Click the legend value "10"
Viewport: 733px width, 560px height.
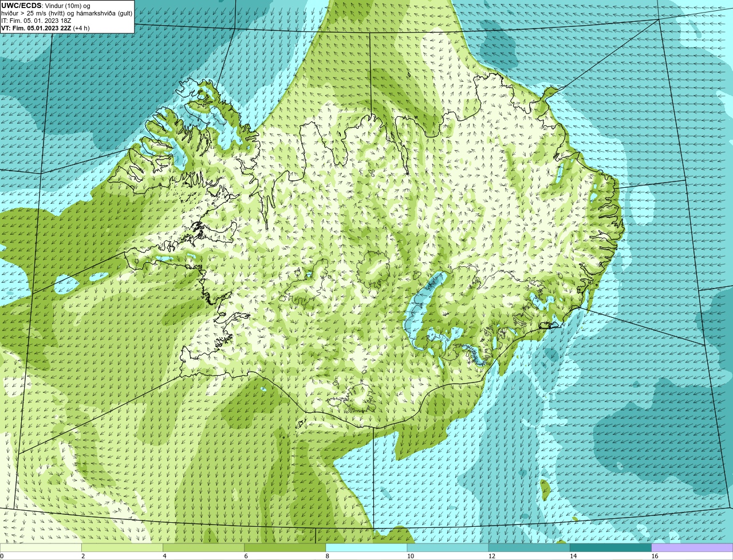[x=411, y=556]
